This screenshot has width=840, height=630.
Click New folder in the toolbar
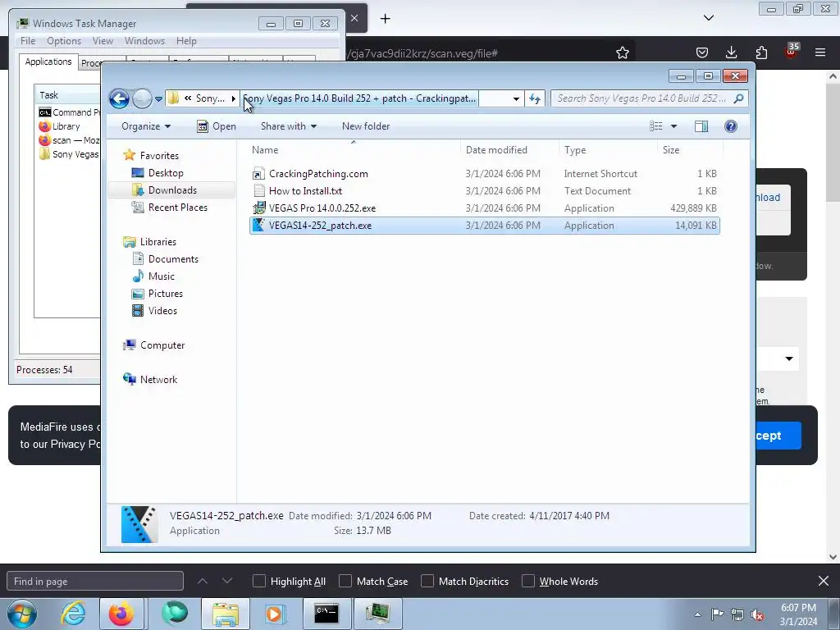[x=366, y=126]
